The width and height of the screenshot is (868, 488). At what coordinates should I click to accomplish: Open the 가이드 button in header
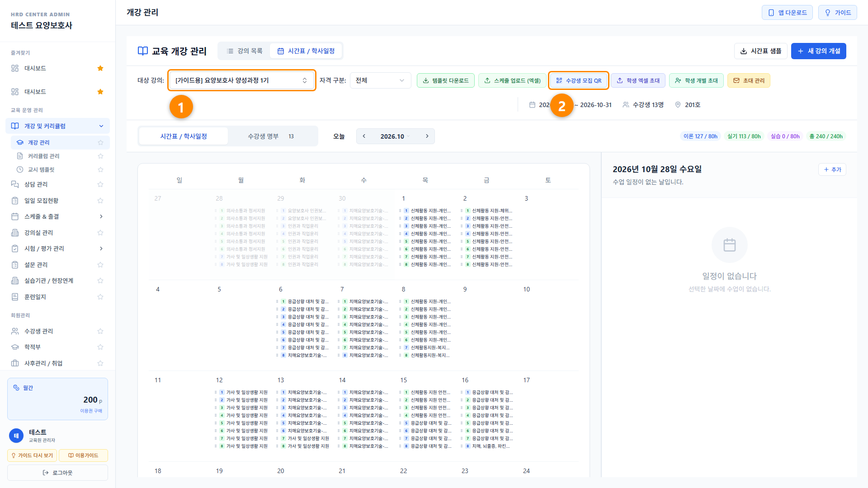point(838,13)
